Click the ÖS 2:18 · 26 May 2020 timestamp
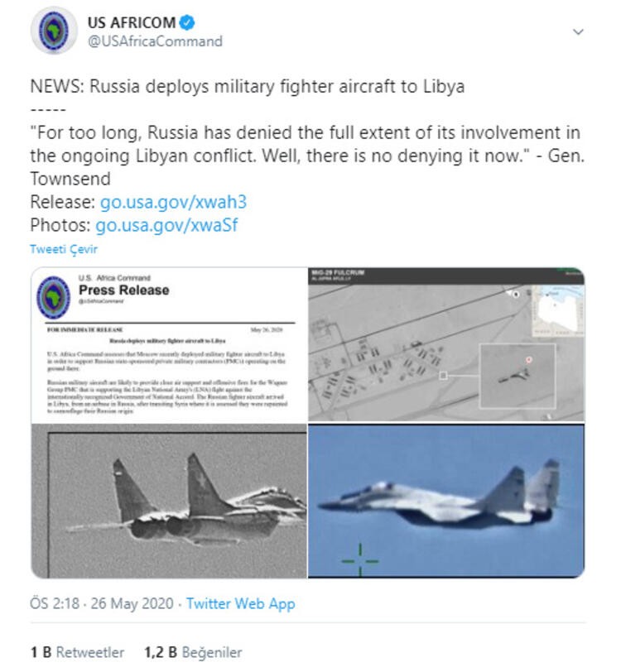The width and height of the screenshot is (621, 672). [102, 603]
